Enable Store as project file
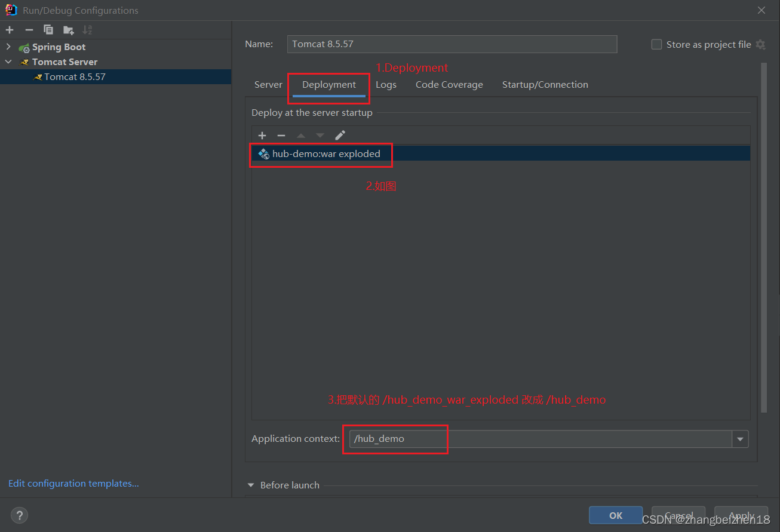The width and height of the screenshot is (780, 532). tap(656, 44)
